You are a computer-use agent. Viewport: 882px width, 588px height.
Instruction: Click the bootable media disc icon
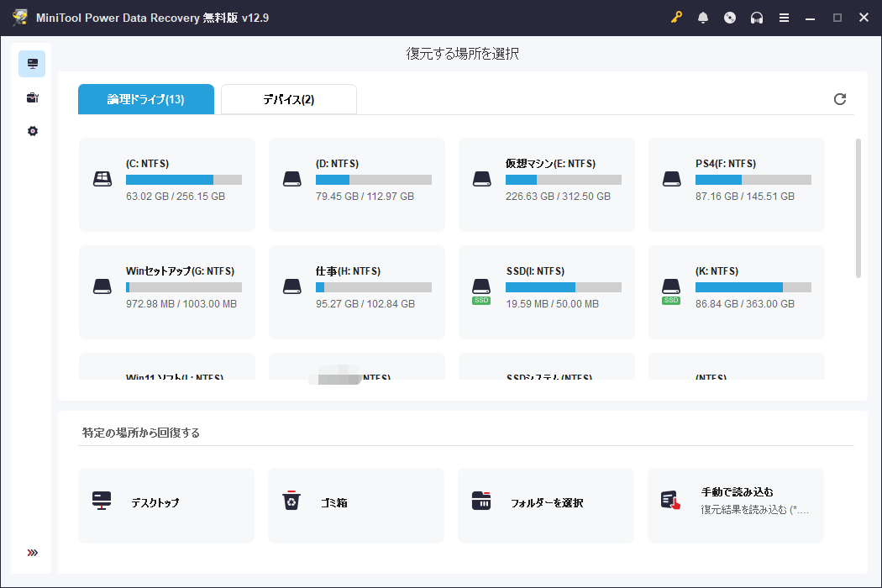pos(730,18)
